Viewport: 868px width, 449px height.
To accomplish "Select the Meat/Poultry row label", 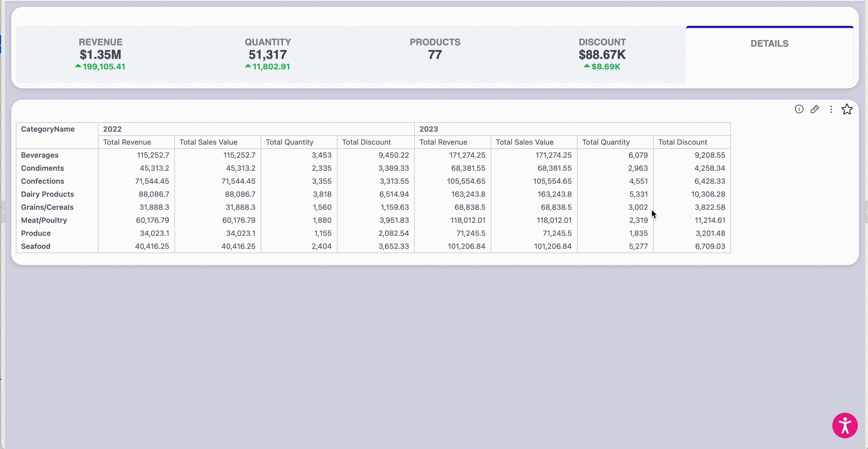I will (44, 220).
